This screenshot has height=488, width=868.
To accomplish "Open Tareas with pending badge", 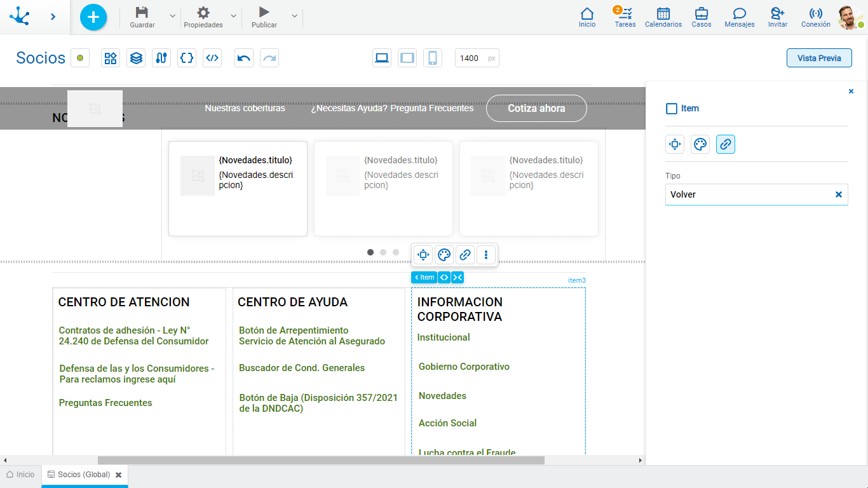I will click(625, 13).
